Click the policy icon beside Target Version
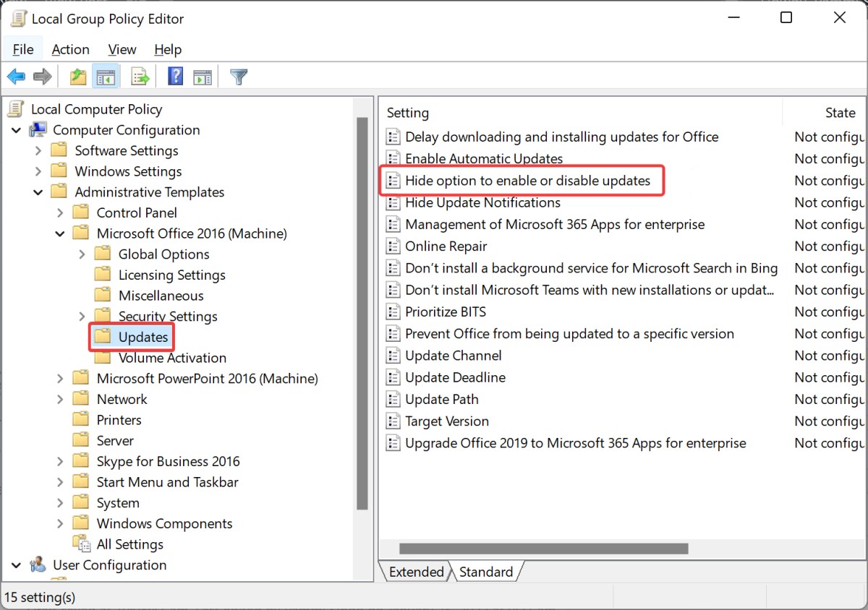The width and height of the screenshot is (868, 610). point(393,421)
